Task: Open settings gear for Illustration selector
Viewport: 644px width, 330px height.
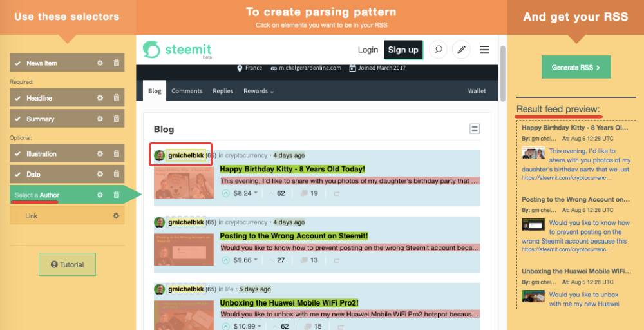Action: pyautogui.click(x=100, y=153)
